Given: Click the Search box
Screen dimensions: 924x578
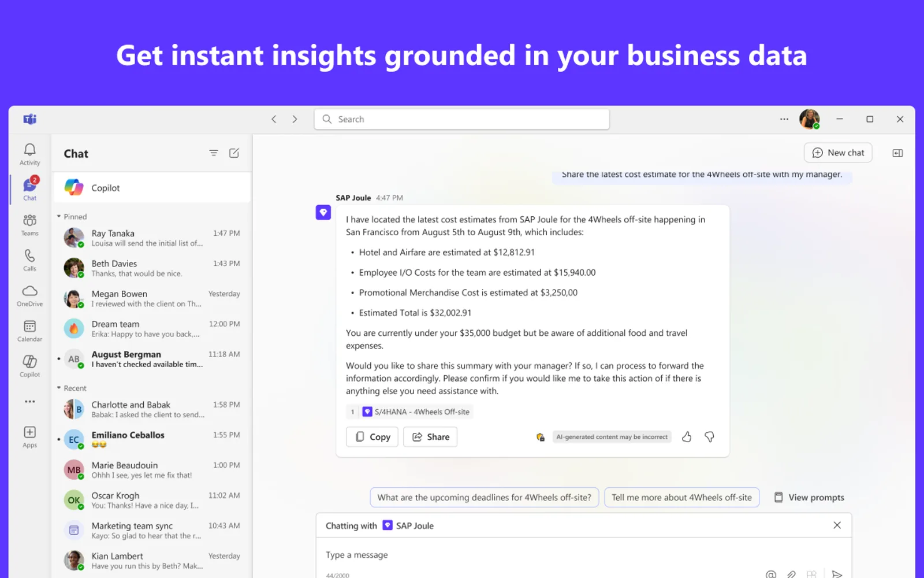Looking at the screenshot, I should 462,119.
